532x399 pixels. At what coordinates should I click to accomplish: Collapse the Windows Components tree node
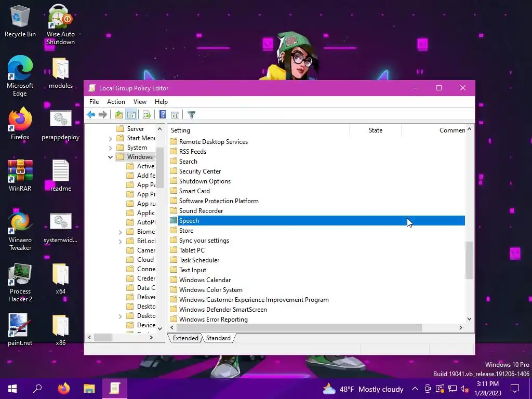[x=110, y=157]
